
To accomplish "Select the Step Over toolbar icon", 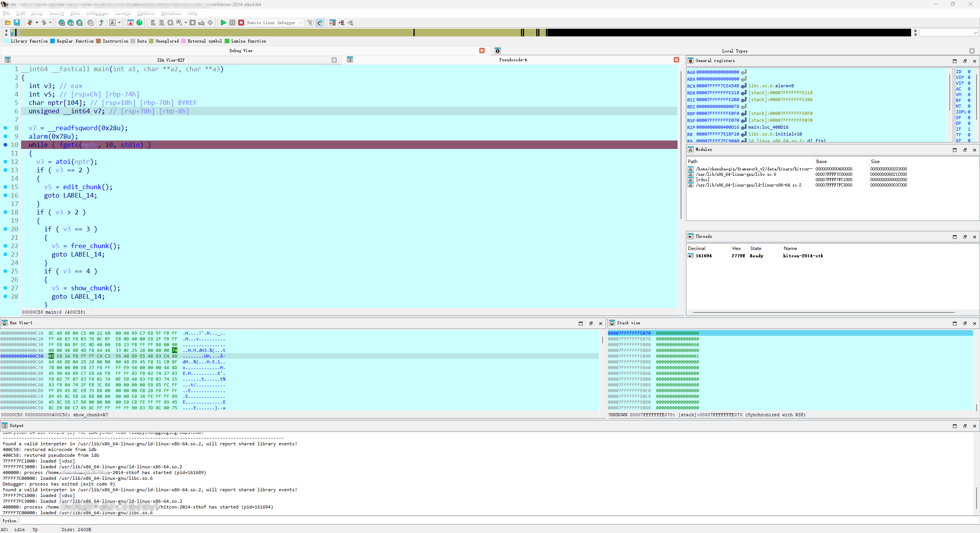I will click(320, 23).
